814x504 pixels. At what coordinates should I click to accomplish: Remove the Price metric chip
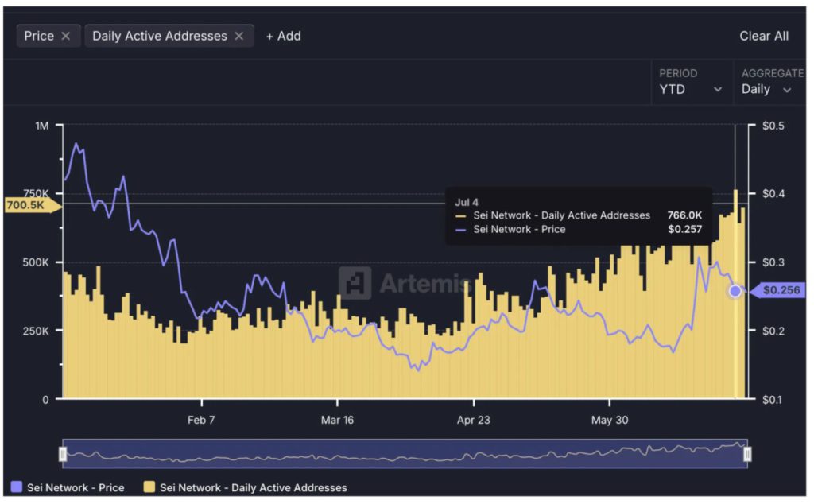pyautogui.click(x=65, y=37)
